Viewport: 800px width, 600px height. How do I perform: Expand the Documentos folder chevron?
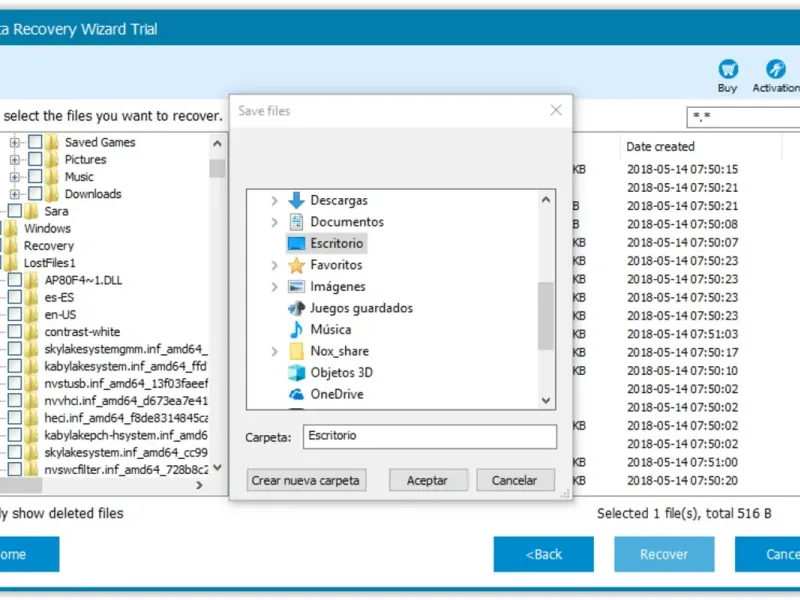pos(274,222)
